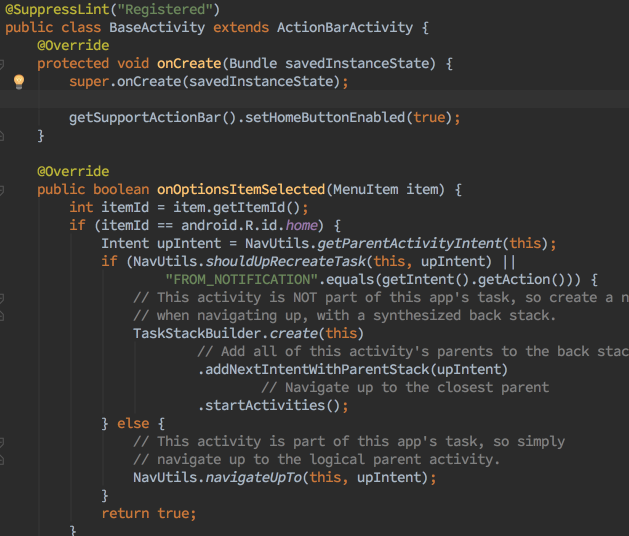
Task: Collapse the onOptionsItemSelected method fold marker
Action: [1, 190]
